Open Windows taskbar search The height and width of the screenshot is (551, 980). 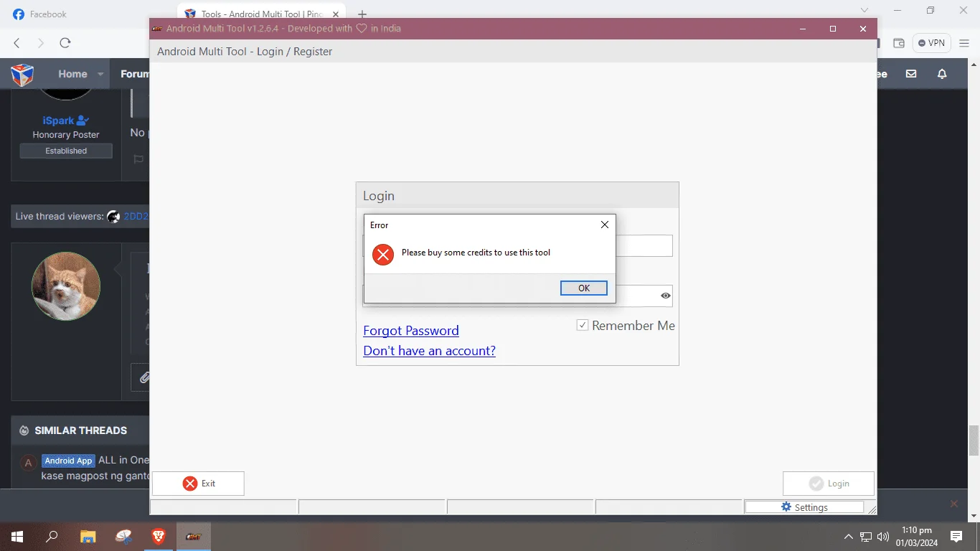(52, 537)
